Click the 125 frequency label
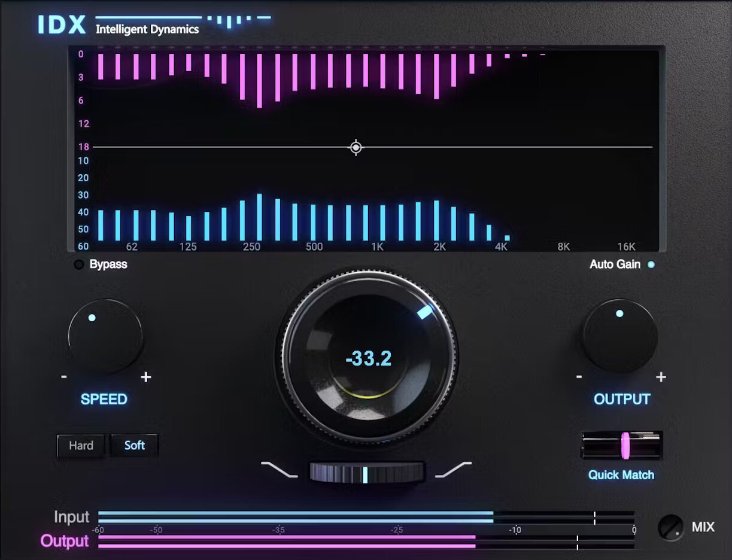 188,246
